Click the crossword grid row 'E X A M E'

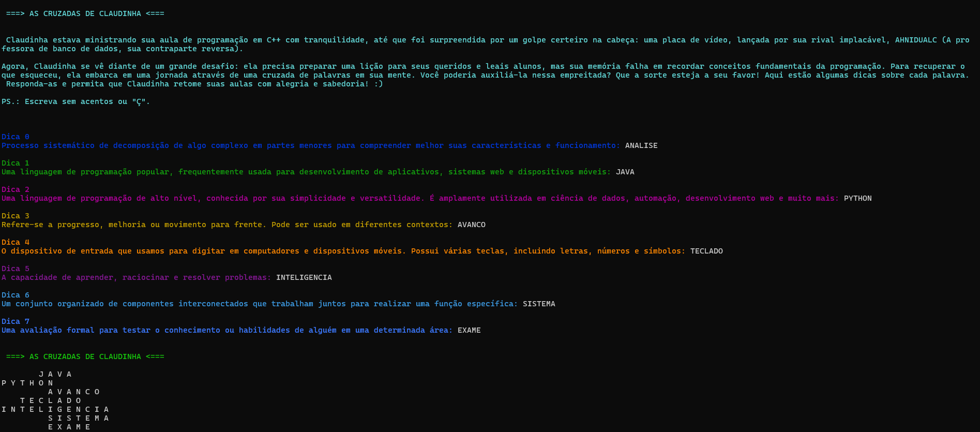69,427
